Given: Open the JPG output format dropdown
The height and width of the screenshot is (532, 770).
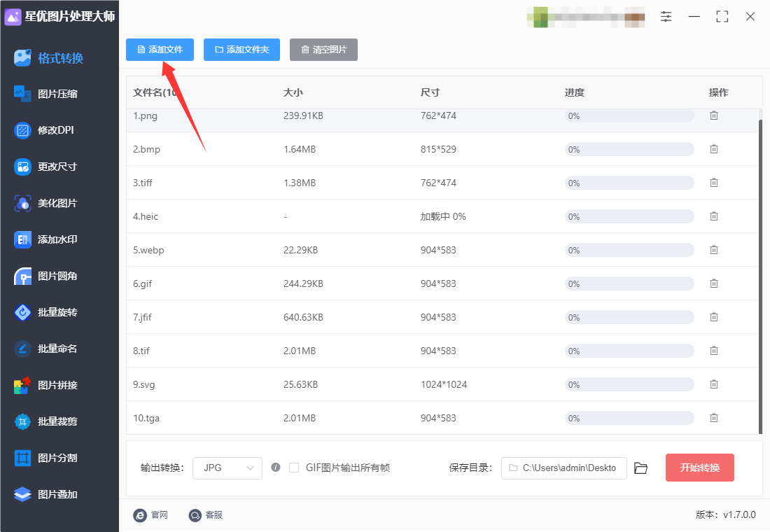Looking at the screenshot, I should [227, 468].
